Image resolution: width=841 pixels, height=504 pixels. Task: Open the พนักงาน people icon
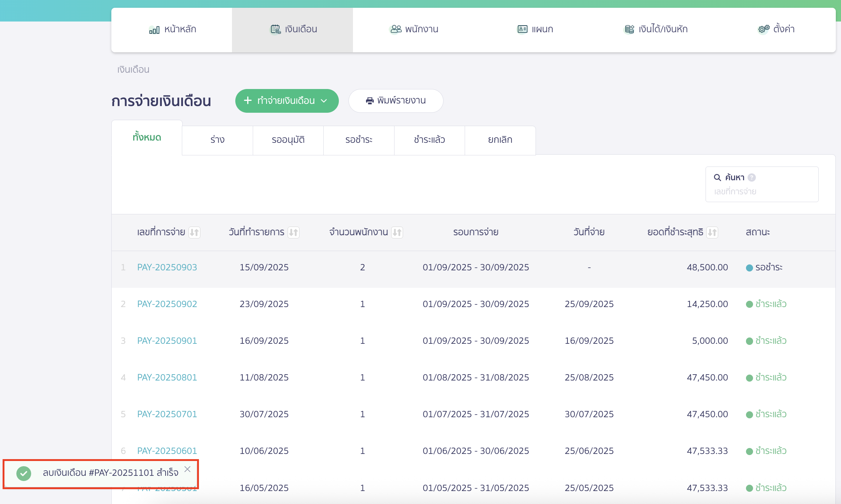[396, 29]
